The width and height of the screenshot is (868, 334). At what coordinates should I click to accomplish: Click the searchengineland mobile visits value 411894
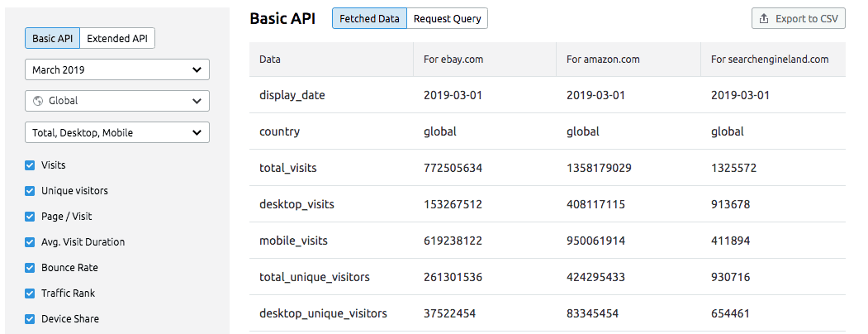[731, 241]
